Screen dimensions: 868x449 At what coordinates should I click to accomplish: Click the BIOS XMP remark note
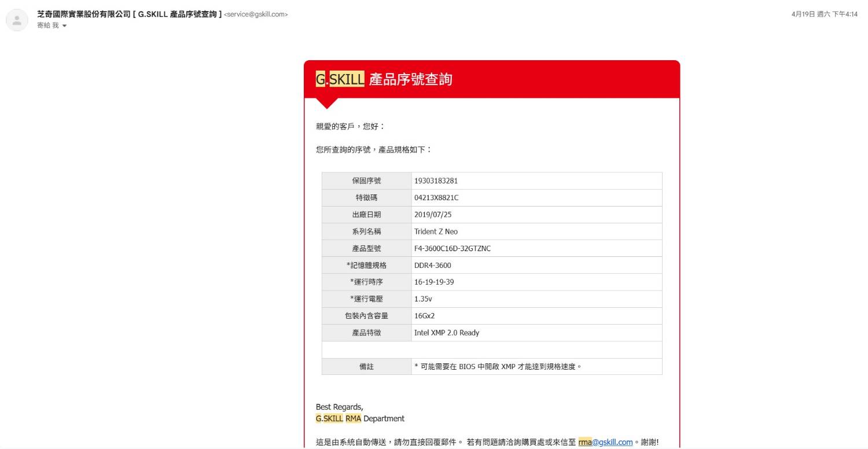coord(498,366)
